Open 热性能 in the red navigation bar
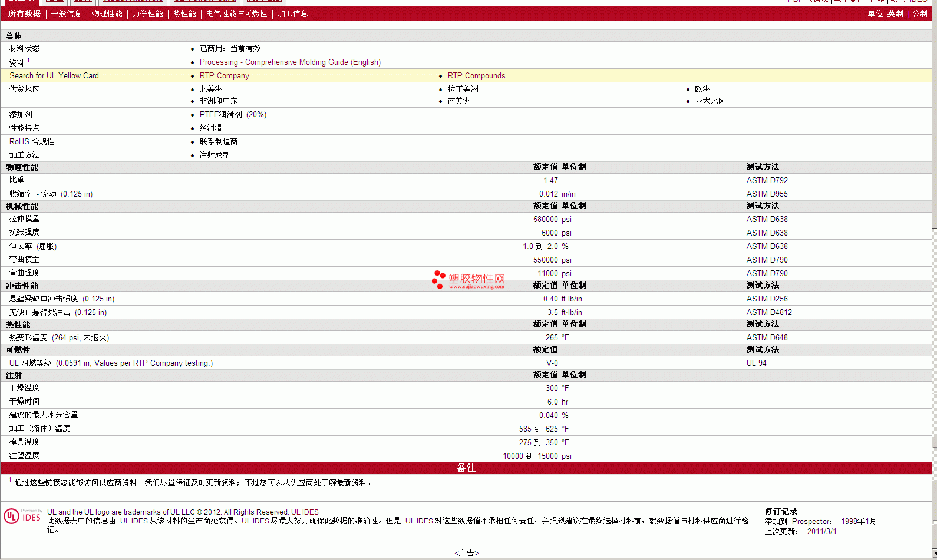The image size is (937, 560). click(184, 14)
